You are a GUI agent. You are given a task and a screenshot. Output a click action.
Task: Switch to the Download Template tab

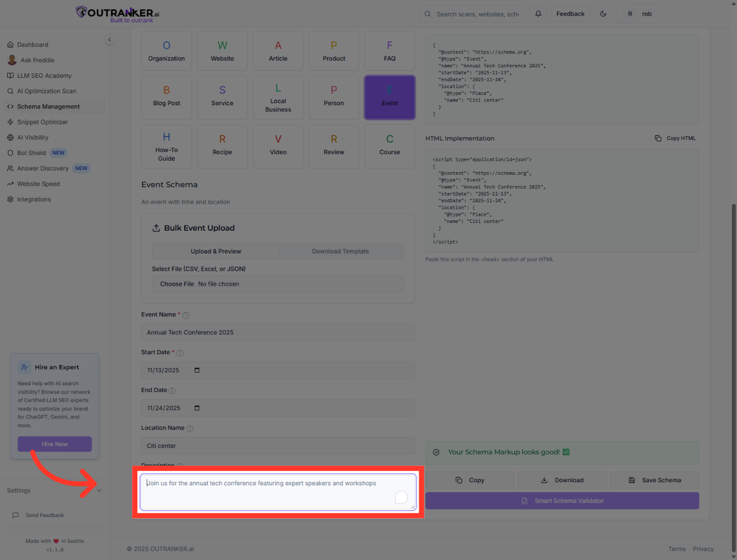341,251
